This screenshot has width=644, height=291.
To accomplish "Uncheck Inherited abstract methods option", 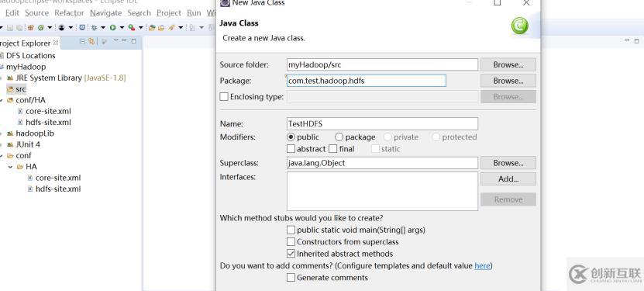I will tap(291, 254).
